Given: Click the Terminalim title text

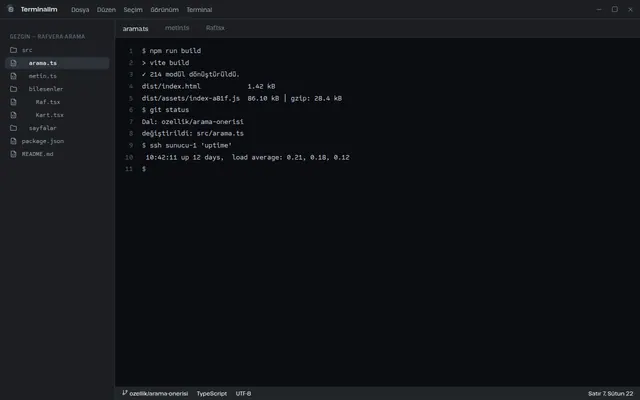Looking at the screenshot, I should click(39, 9).
